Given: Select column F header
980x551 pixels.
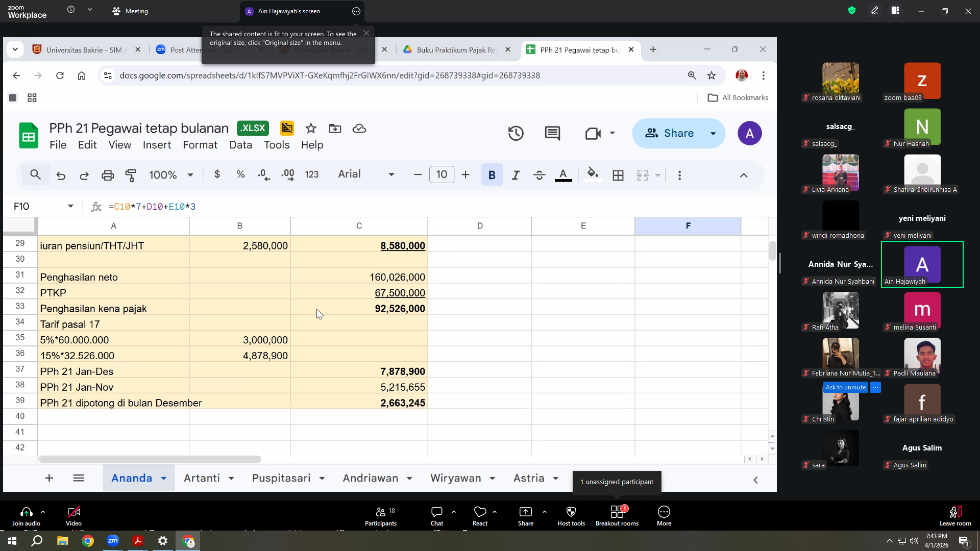Looking at the screenshot, I should point(688,226).
